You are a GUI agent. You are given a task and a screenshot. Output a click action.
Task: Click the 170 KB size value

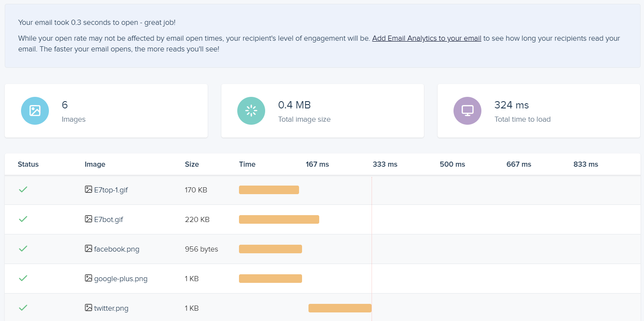[196, 190]
